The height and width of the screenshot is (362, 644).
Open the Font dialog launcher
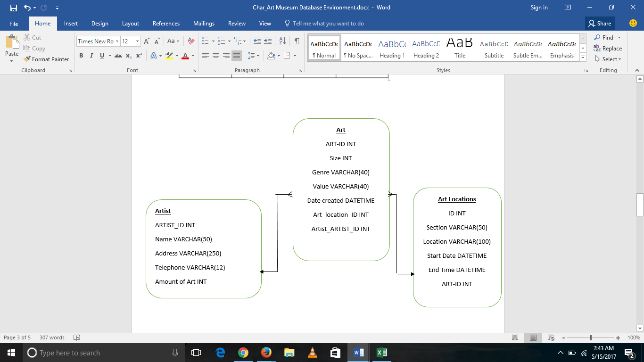coord(194,70)
